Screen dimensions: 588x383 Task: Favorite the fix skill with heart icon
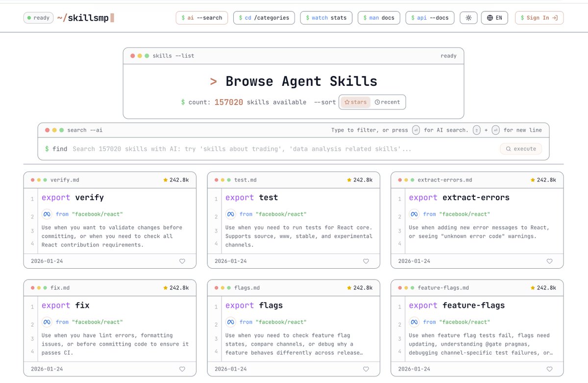pos(182,369)
